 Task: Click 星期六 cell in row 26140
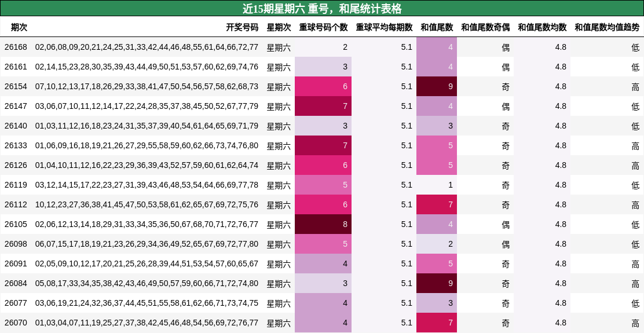[279, 126]
